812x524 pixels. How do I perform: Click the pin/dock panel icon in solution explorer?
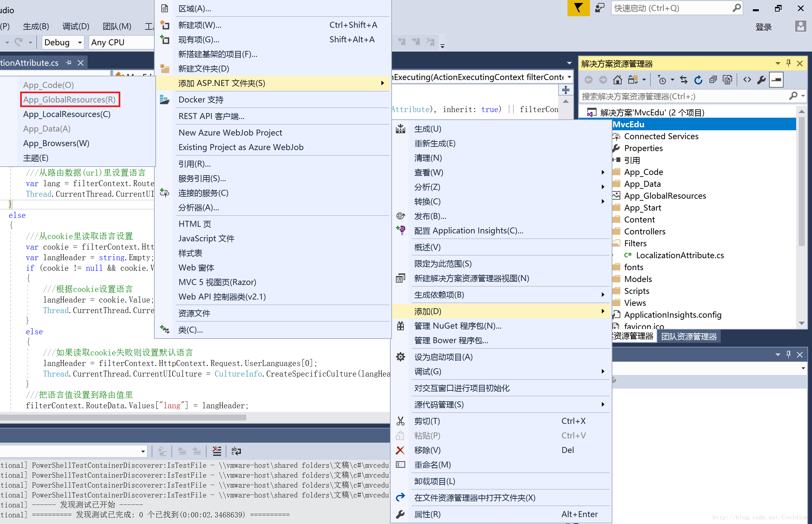[x=790, y=63]
